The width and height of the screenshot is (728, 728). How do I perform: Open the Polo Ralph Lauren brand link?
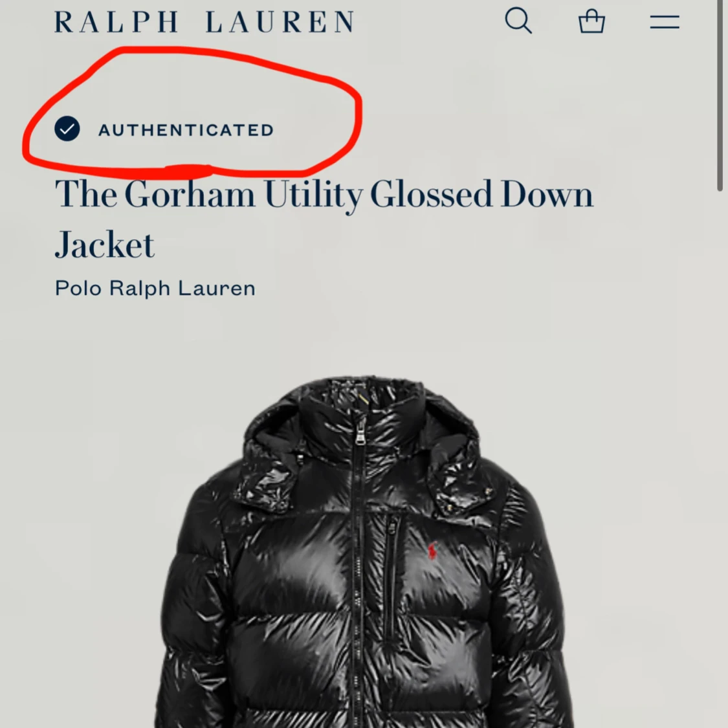coord(155,289)
